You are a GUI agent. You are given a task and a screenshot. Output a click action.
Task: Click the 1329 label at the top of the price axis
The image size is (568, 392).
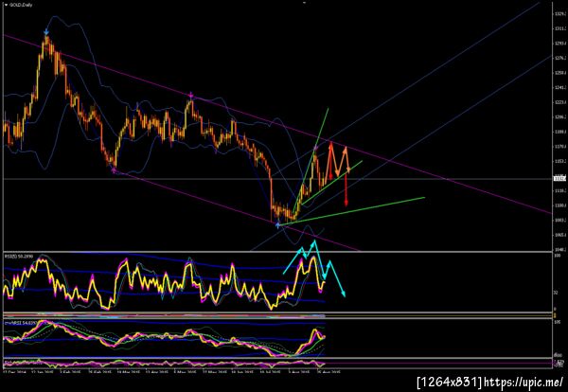tap(560, 14)
